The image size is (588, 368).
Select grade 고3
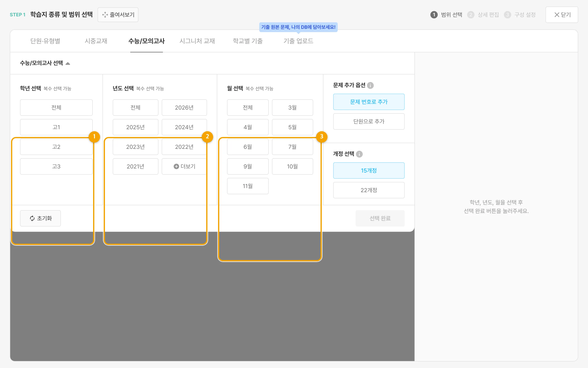click(x=56, y=166)
